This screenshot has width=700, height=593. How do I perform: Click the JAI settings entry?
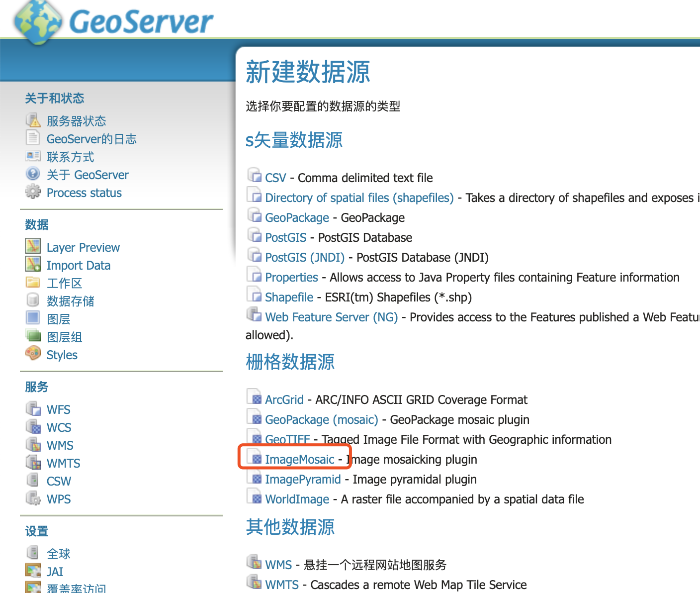[54, 571]
